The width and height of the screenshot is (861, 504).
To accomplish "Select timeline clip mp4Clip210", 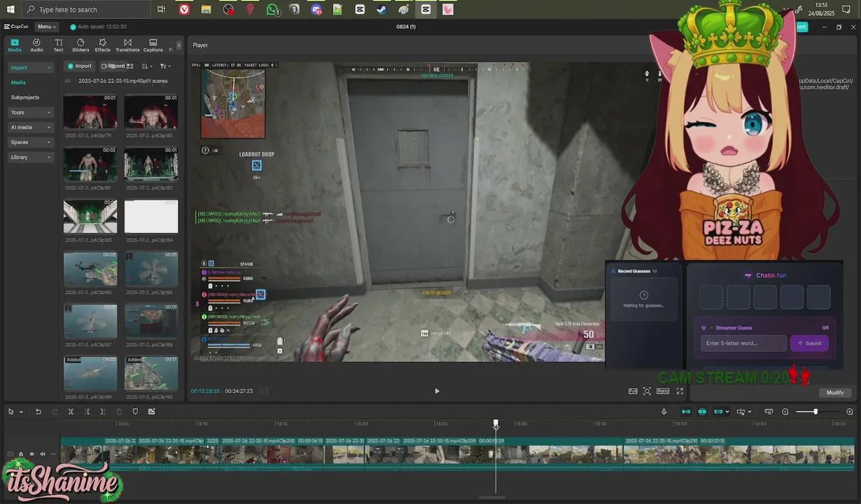I will pyautogui.click(x=738, y=454).
